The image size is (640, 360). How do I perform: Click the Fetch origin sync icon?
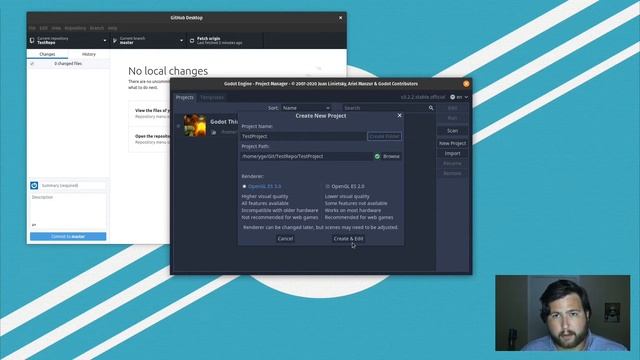point(192,40)
